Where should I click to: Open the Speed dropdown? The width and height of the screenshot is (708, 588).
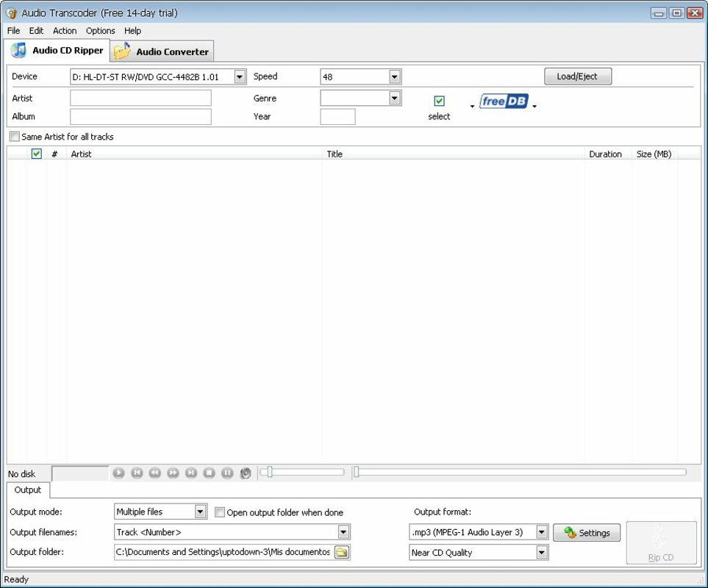tap(395, 76)
